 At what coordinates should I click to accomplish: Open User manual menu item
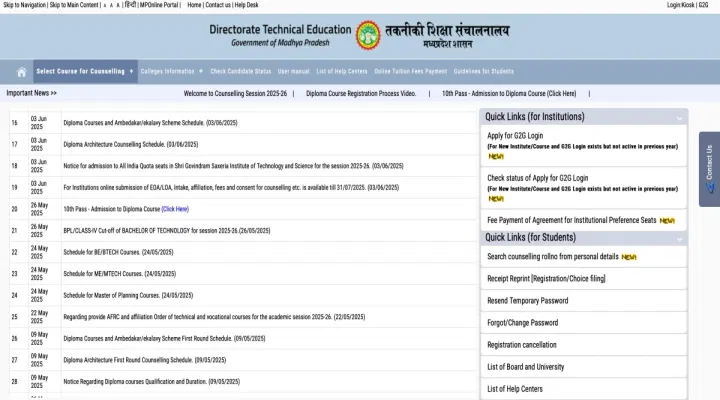click(293, 71)
